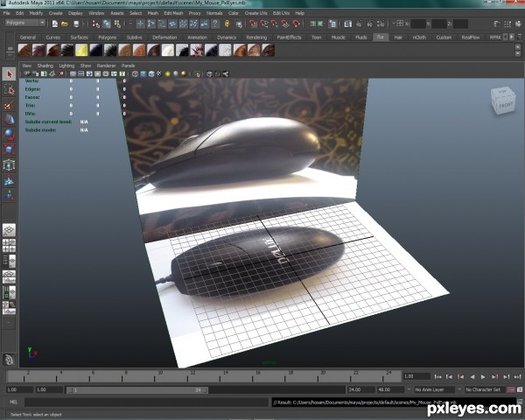525x420 pixels.
Task: Click the ViewCube FRONT face
Action: [505, 106]
